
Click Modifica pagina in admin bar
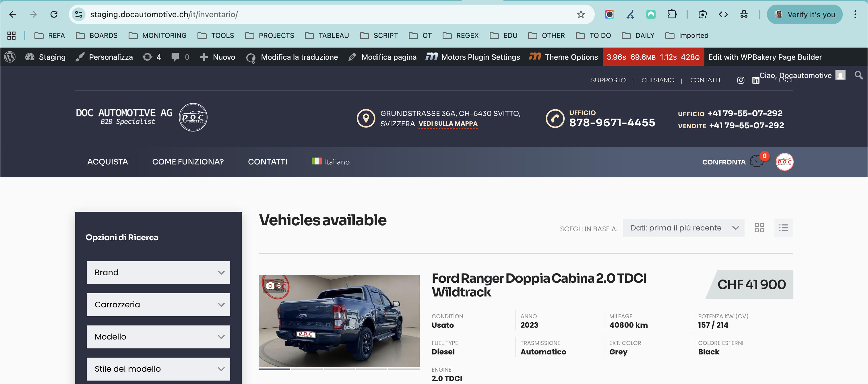click(382, 57)
